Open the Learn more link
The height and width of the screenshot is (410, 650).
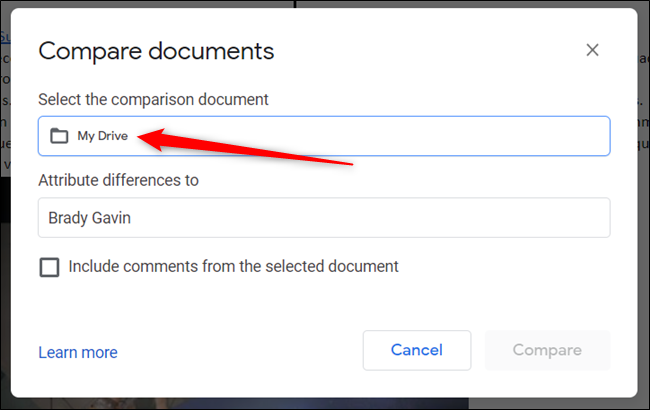point(77,352)
